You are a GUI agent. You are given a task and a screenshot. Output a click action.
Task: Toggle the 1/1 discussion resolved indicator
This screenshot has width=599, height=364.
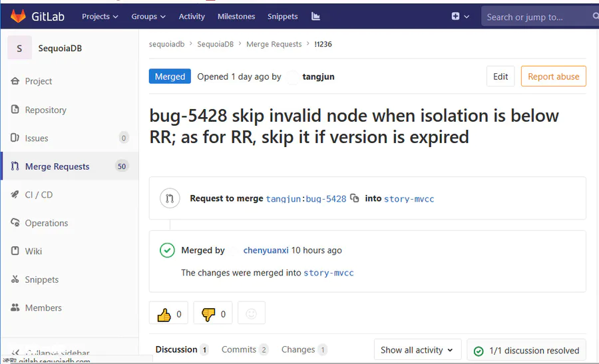[526, 350]
